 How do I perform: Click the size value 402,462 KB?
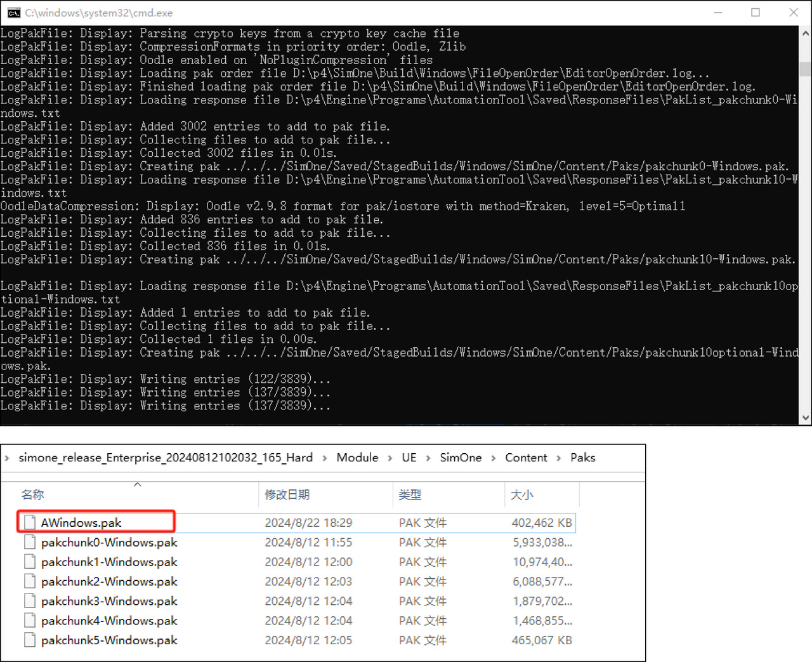[x=542, y=522]
